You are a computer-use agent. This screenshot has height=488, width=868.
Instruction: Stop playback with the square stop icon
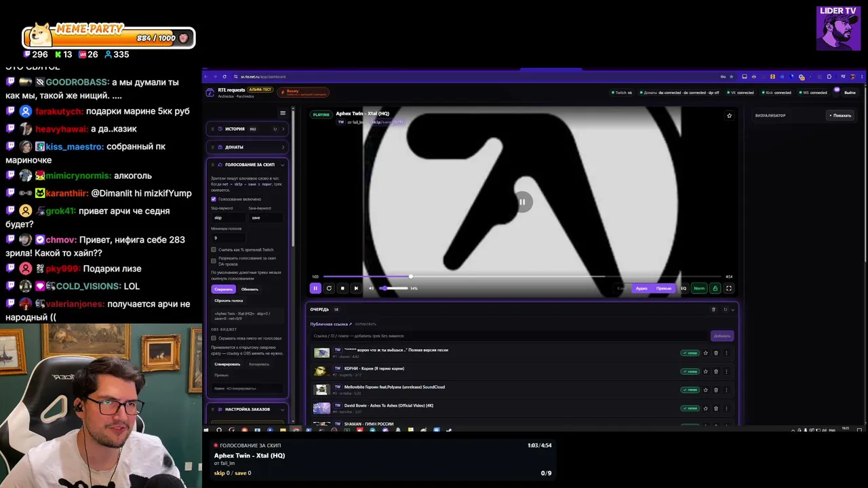(342, 288)
